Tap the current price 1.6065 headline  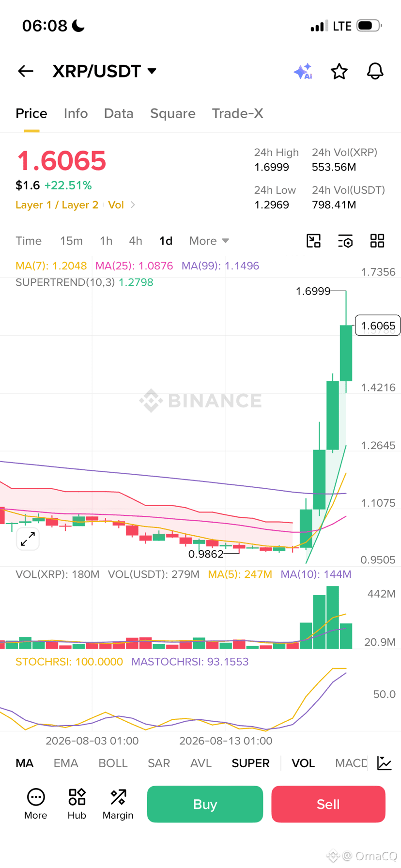point(61,161)
